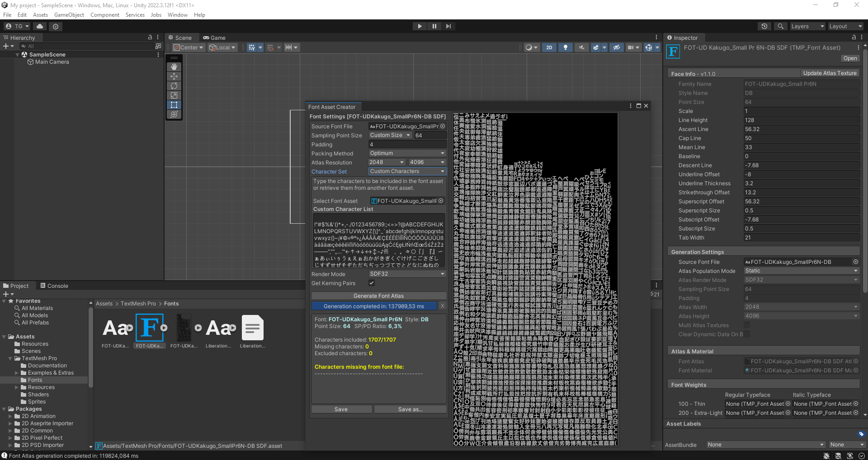This screenshot has width=868, height=460.
Task: Click the Save button
Action: (341, 409)
